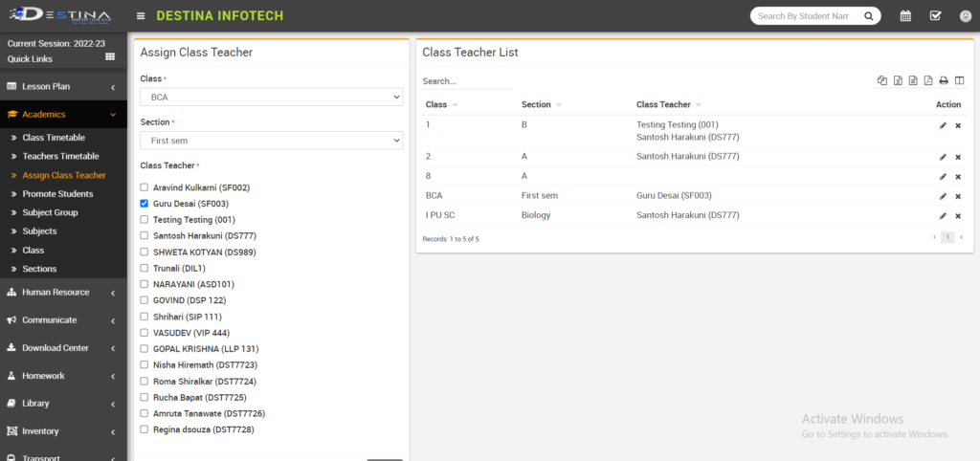Toggle the hamburger sidebar menu icon

coord(141,16)
